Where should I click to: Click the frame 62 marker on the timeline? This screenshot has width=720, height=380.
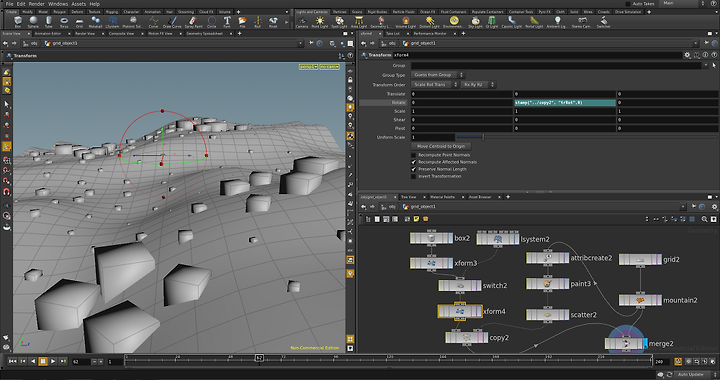tap(259, 358)
